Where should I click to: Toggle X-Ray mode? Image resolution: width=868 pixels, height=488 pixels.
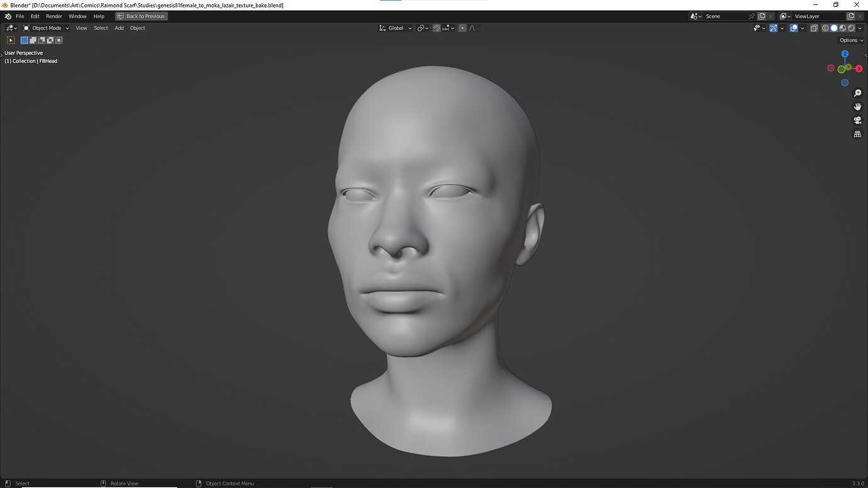[814, 28]
